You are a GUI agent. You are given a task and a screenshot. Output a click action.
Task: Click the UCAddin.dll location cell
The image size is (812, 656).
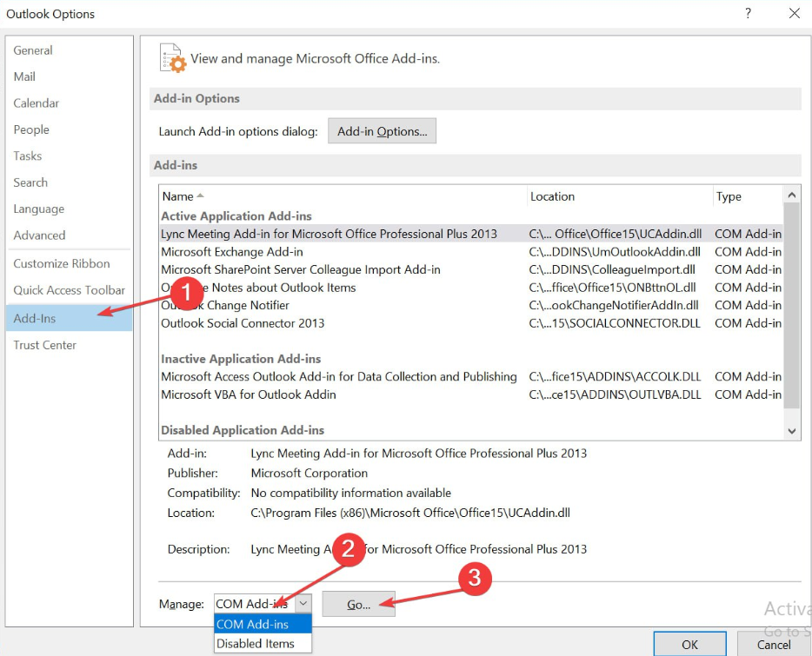click(616, 234)
